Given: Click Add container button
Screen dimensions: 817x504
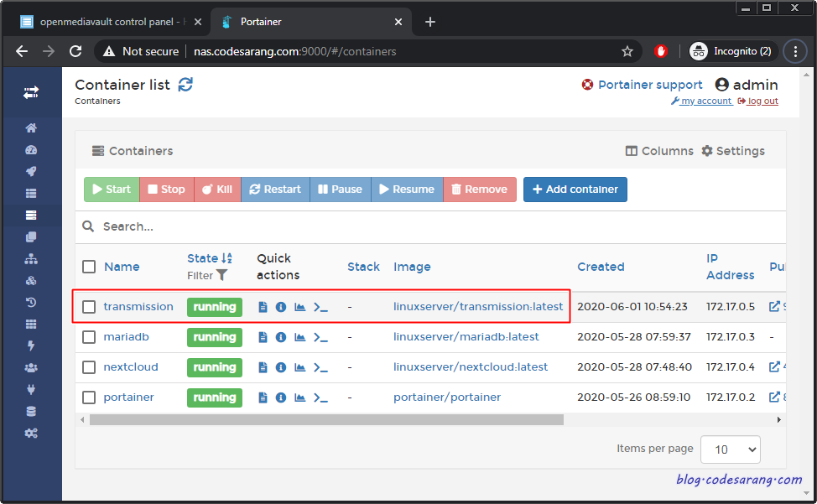Looking at the screenshot, I should tap(575, 189).
